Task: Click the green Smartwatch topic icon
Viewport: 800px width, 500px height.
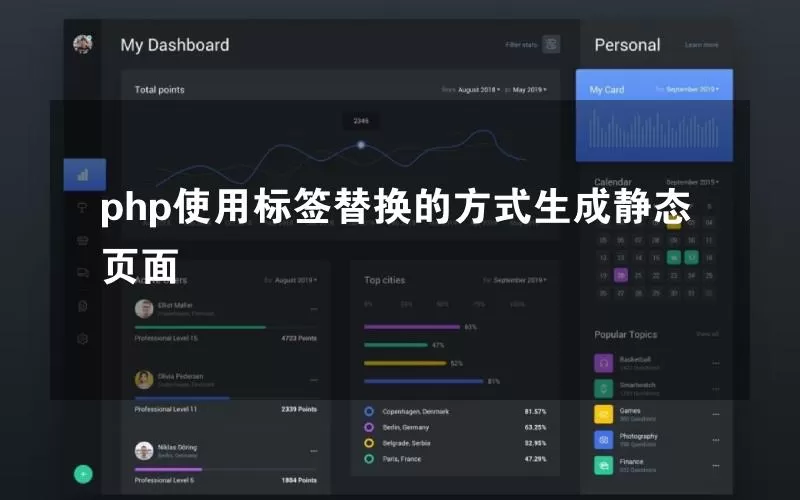Action: pos(604,389)
